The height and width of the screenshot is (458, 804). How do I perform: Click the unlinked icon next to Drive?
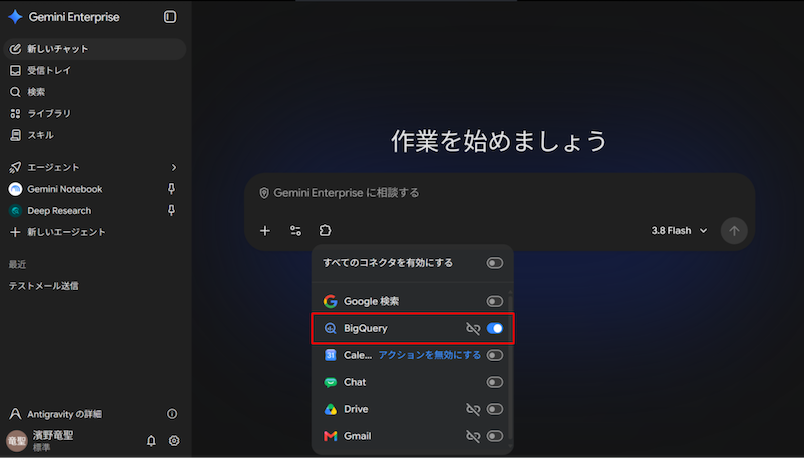(473, 409)
